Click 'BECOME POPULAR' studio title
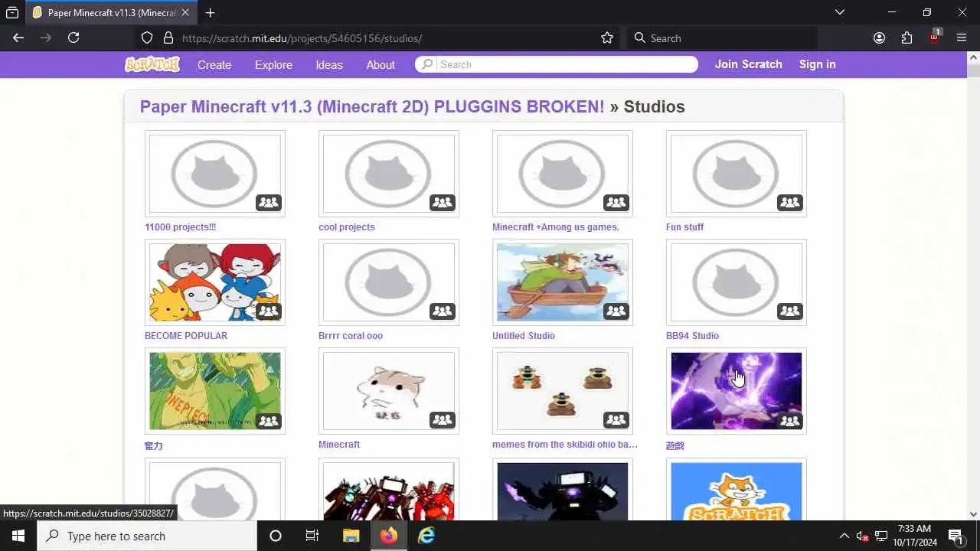 [x=186, y=336]
